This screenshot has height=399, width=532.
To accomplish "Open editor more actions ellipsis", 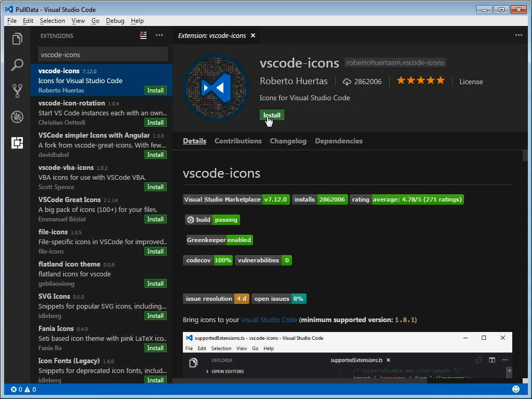I will [x=518, y=35].
